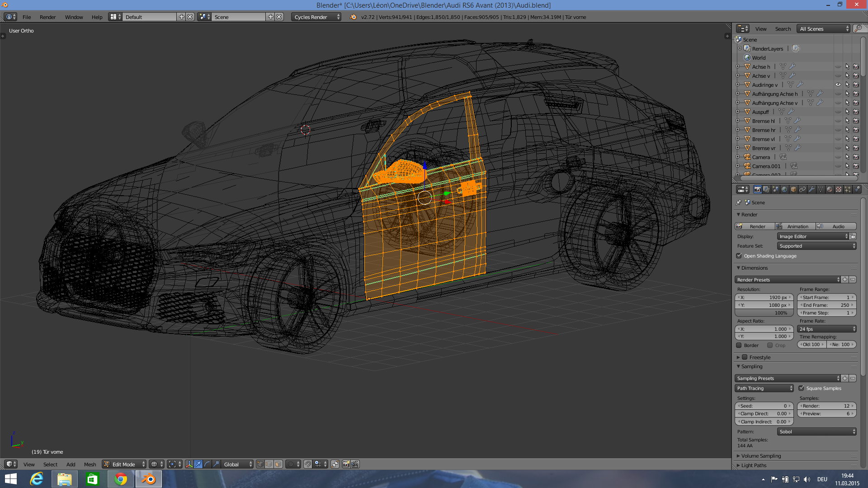Expand the Light Paths panel
The image size is (868, 488).
tap(754, 465)
